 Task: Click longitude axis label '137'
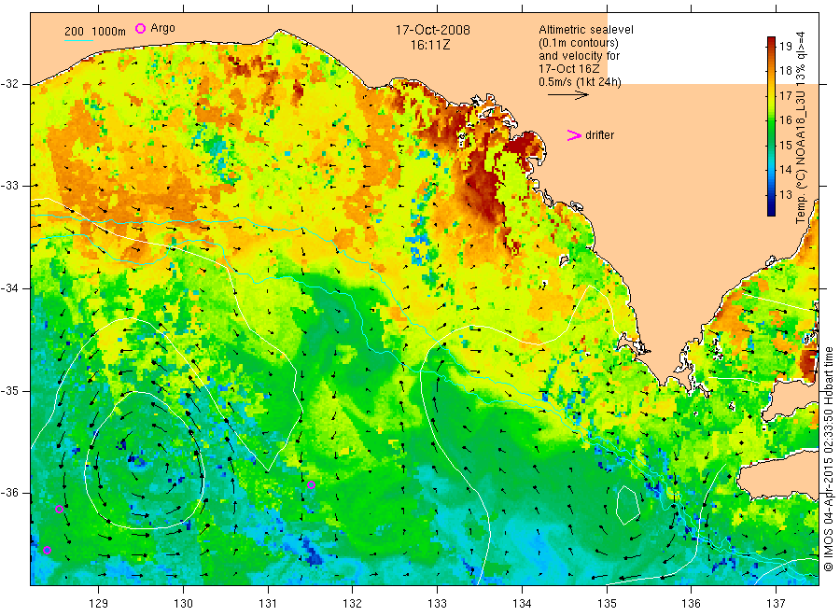[x=776, y=604]
